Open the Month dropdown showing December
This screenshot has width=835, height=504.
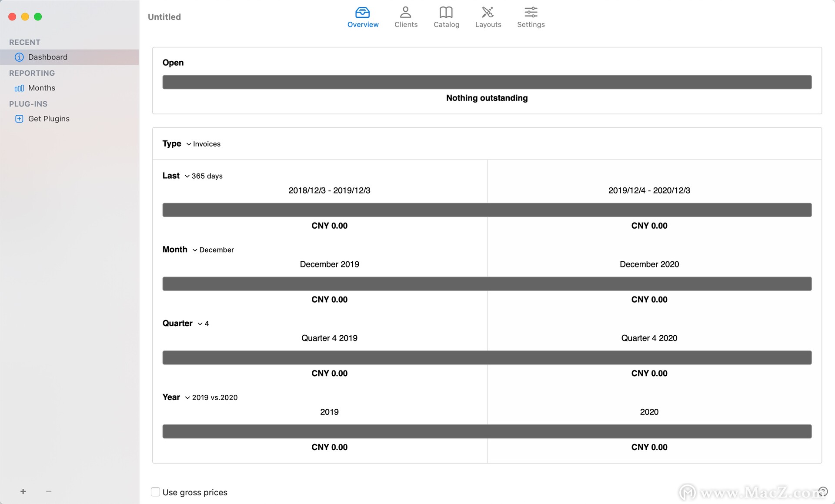213,250
